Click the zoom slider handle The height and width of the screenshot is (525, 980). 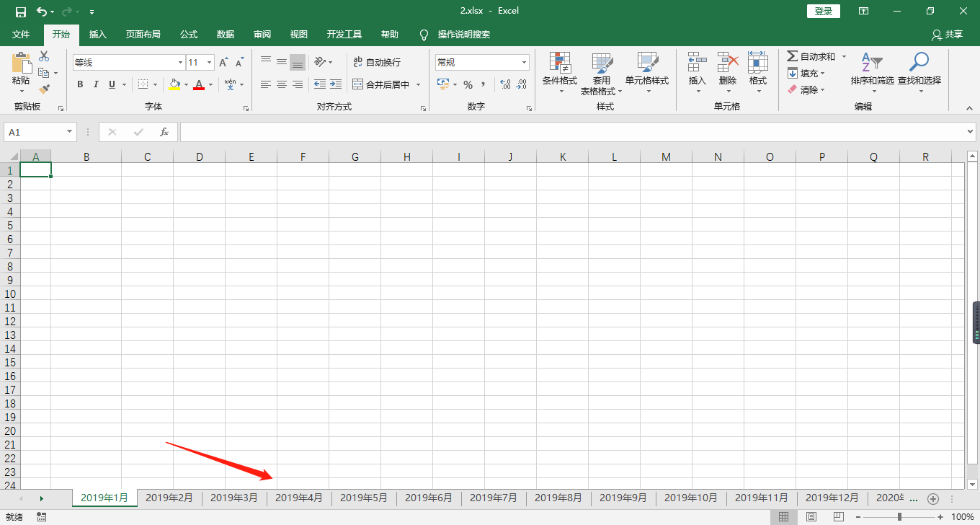pyautogui.click(x=899, y=517)
